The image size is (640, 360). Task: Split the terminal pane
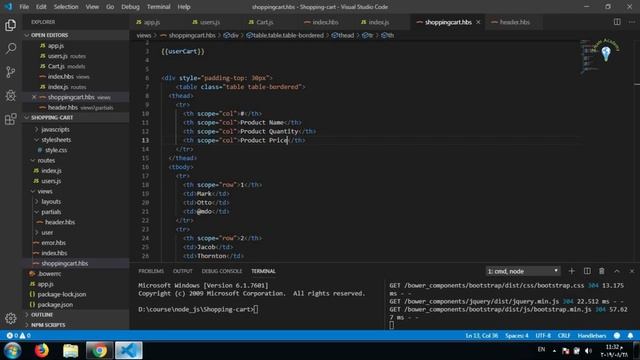587,271
